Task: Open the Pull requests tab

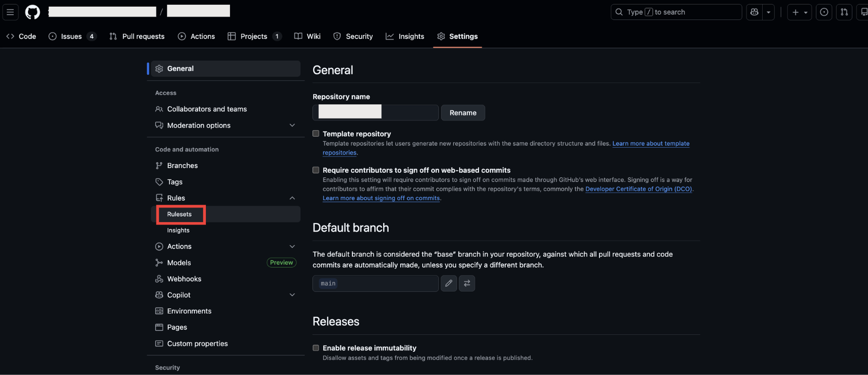Action: [x=137, y=36]
